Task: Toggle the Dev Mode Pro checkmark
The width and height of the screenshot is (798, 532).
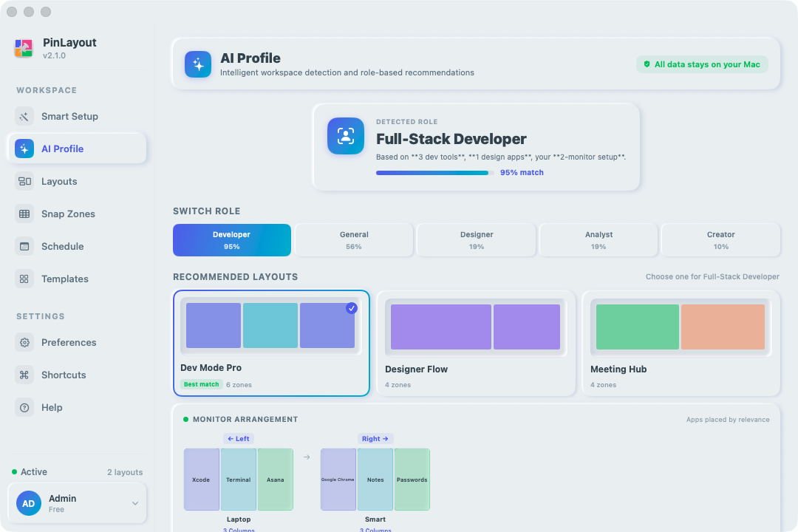Action: click(352, 308)
